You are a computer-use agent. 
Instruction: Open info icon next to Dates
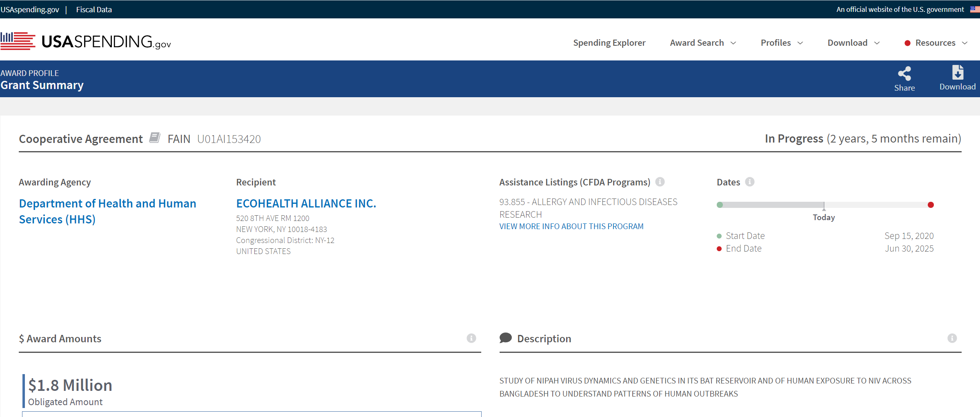[750, 182]
